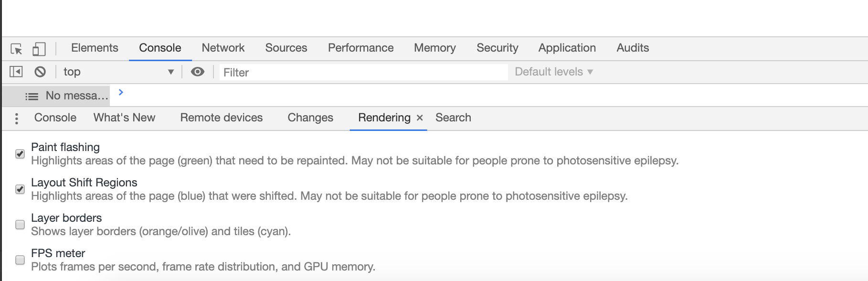The height and width of the screenshot is (281, 868).
Task: Expand the Default levels dropdown
Action: [x=554, y=72]
